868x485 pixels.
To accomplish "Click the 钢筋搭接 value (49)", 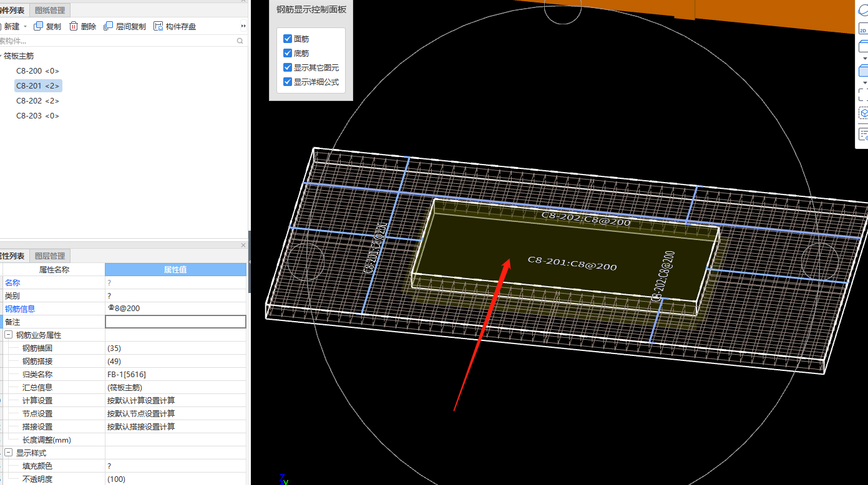I will pos(114,361).
